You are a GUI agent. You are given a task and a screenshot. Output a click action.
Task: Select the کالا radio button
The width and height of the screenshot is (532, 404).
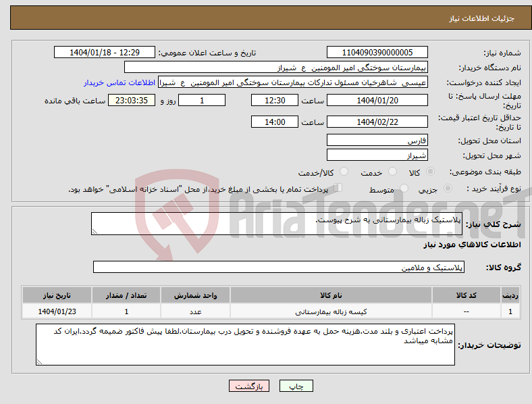point(430,172)
